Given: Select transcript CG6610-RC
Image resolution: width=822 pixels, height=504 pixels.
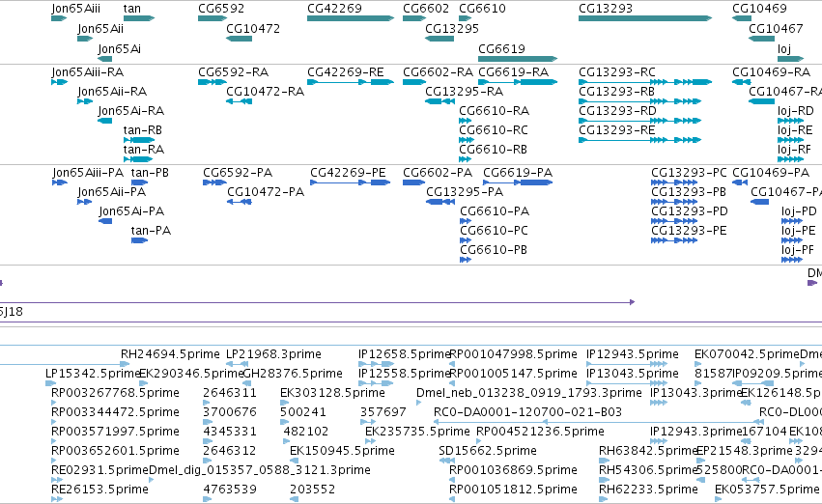Looking at the screenshot, I should [466, 140].
